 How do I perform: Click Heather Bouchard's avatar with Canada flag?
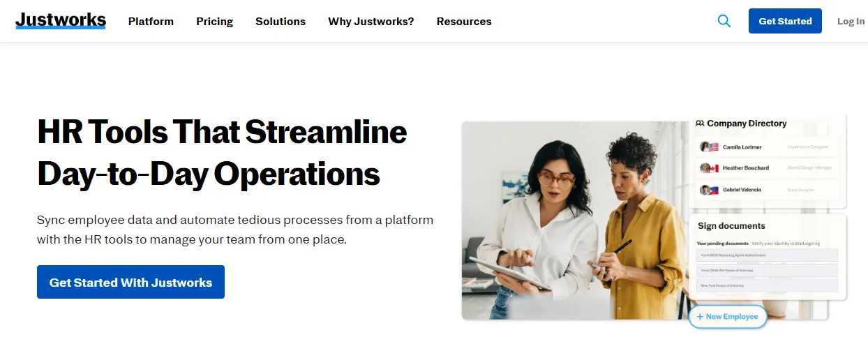click(710, 168)
